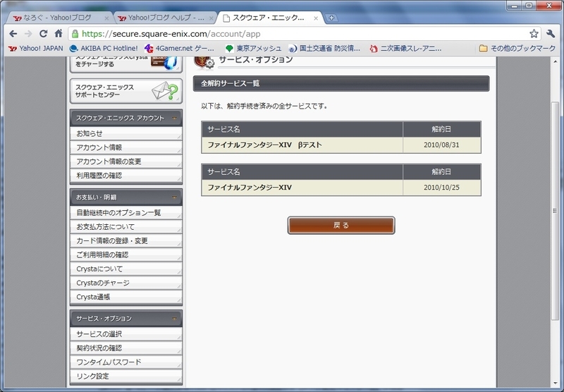564x392 pixels.
Task: Open Yahoo! JAPAN bookmark
Action: pyautogui.click(x=36, y=48)
